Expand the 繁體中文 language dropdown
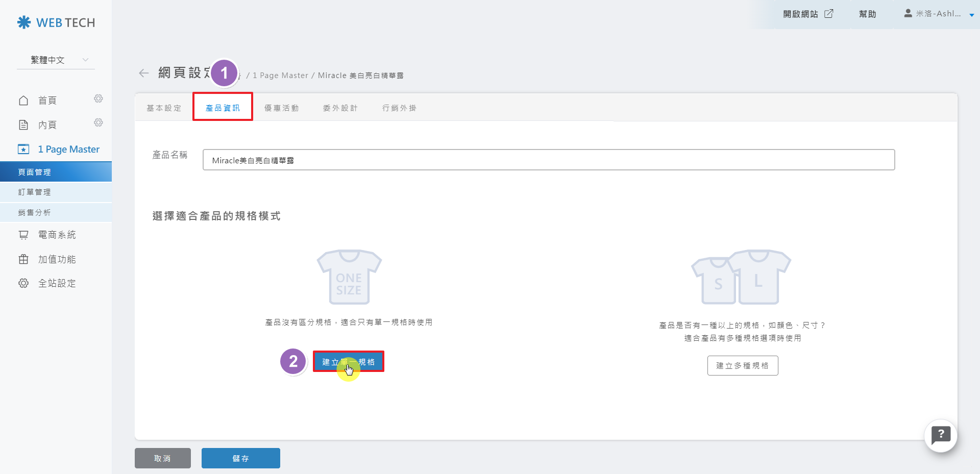 [56, 60]
